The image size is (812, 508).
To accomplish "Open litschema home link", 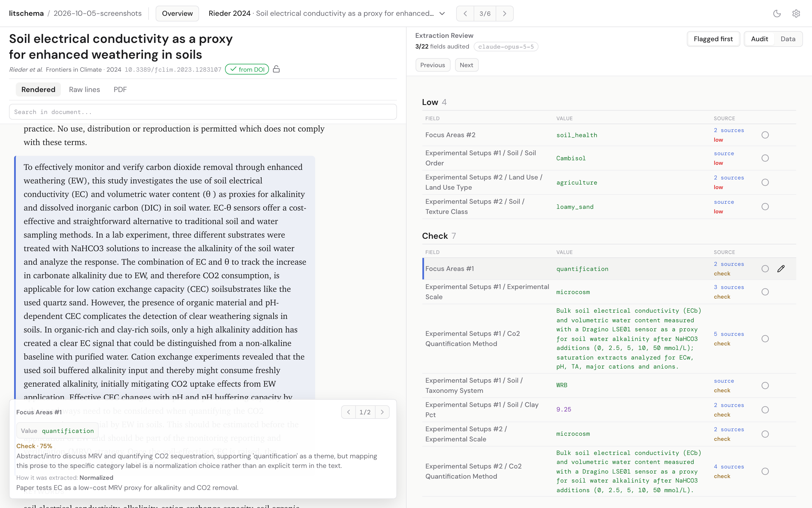I will (26, 14).
